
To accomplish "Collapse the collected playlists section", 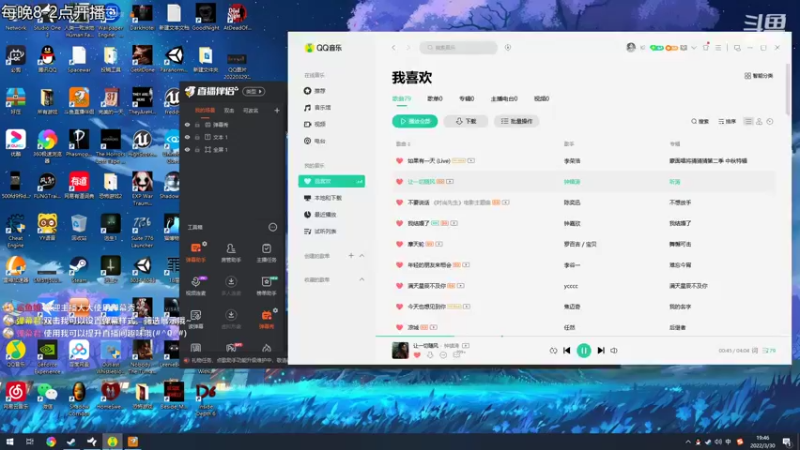I will coord(362,280).
